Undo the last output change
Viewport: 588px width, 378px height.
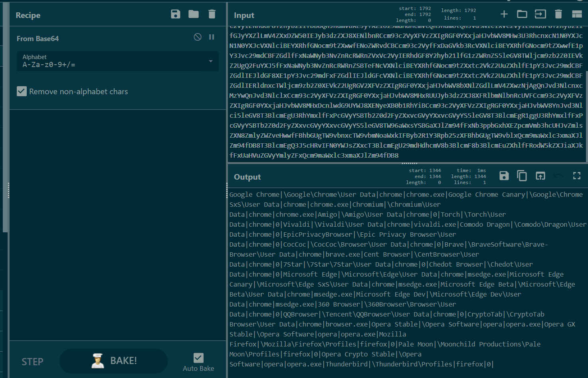pos(558,175)
